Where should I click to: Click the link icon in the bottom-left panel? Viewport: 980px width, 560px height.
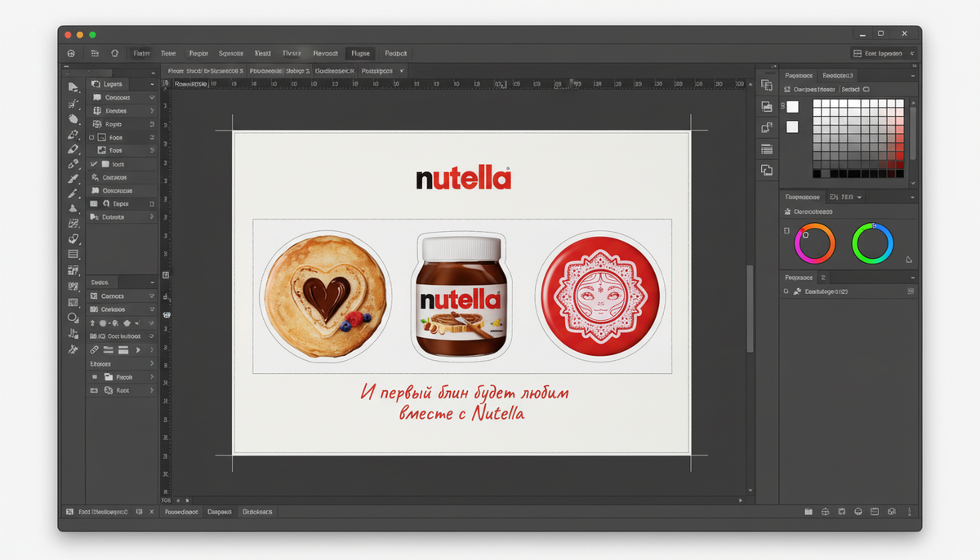[x=94, y=349]
